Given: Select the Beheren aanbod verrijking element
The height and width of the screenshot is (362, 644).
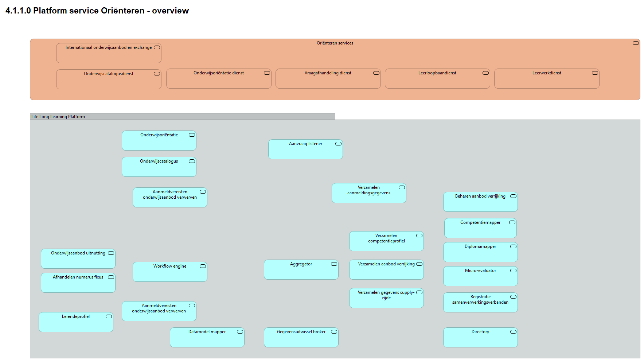Looking at the screenshot, I should [480, 202].
